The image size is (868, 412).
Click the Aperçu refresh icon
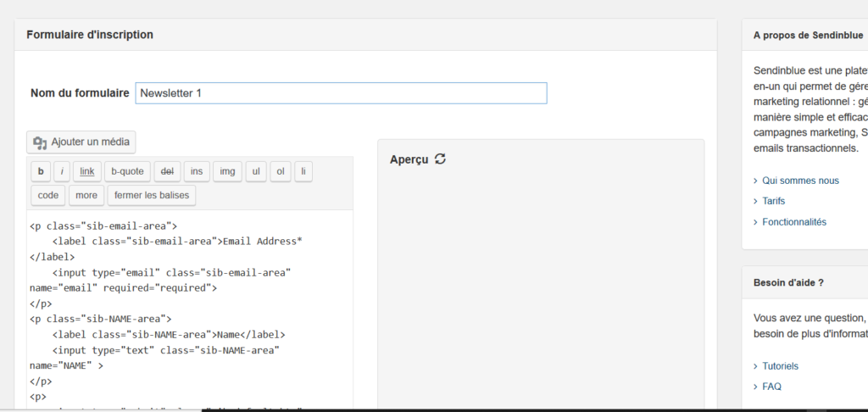pyautogui.click(x=440, y=159)
